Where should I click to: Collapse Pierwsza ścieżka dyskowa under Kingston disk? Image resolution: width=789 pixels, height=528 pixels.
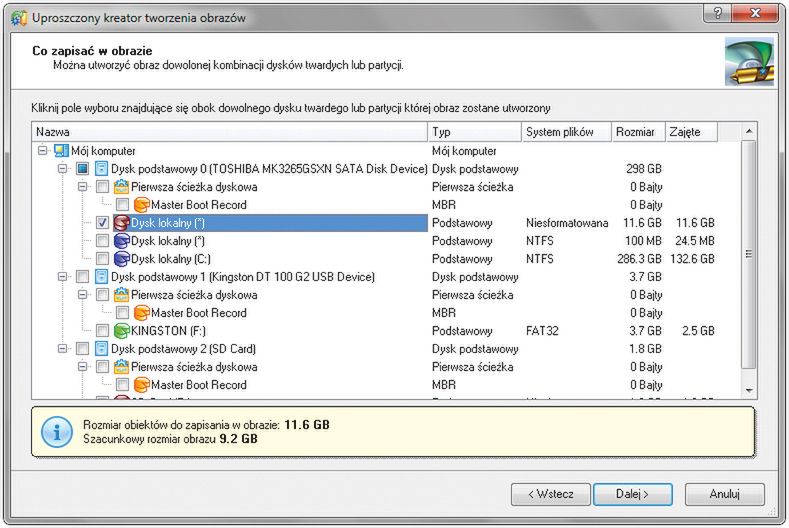coord(83,295)
